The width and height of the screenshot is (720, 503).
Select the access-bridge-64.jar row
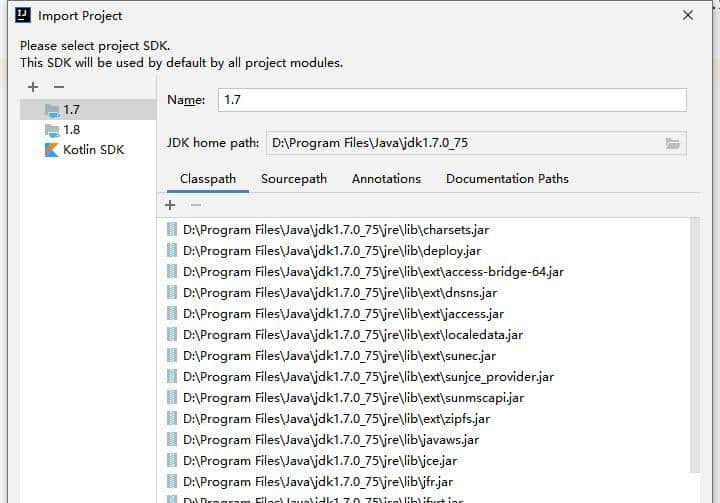click(425, 272)
